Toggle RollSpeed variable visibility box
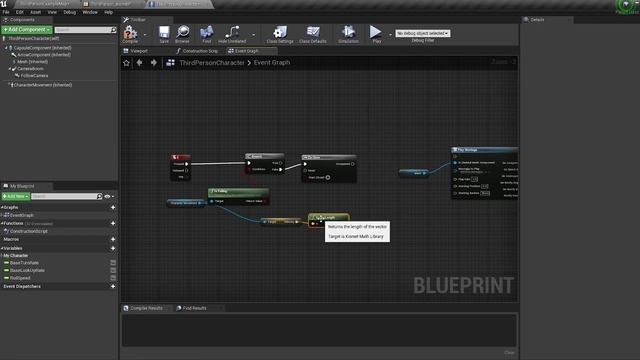Image resolution: width=640 pixels, height=360 pixels. (113, 278)
